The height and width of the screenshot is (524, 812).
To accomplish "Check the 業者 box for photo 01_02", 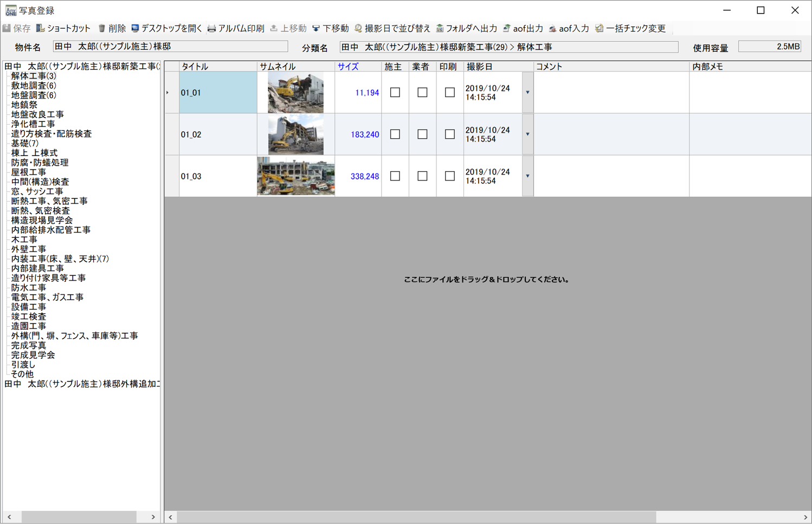I will click(x=422, y=134).
